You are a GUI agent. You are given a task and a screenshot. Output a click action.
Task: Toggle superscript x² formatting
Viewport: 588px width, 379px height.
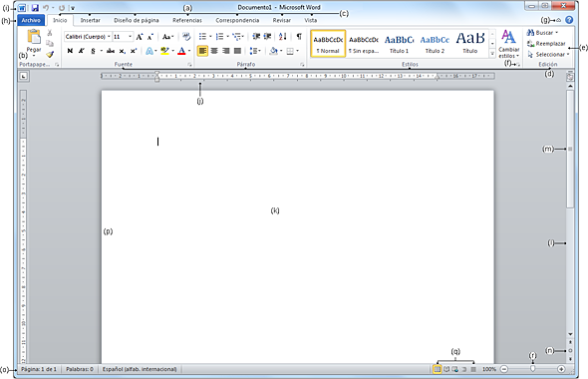pos(134,51)
